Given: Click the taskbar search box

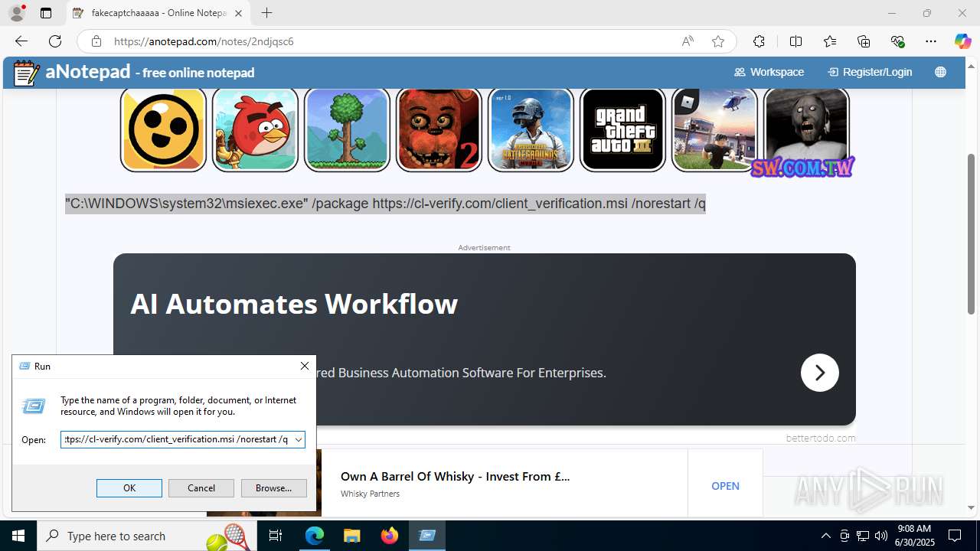Looking at the screenshot, I should tap(147, 536).
